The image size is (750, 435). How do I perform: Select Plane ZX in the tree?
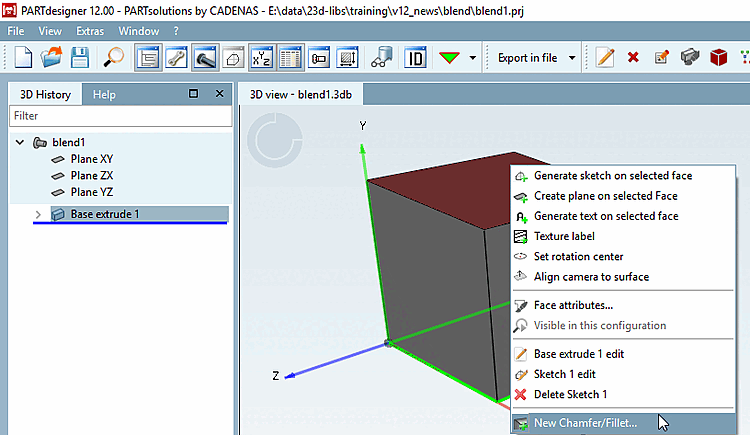tap(92, 176)
